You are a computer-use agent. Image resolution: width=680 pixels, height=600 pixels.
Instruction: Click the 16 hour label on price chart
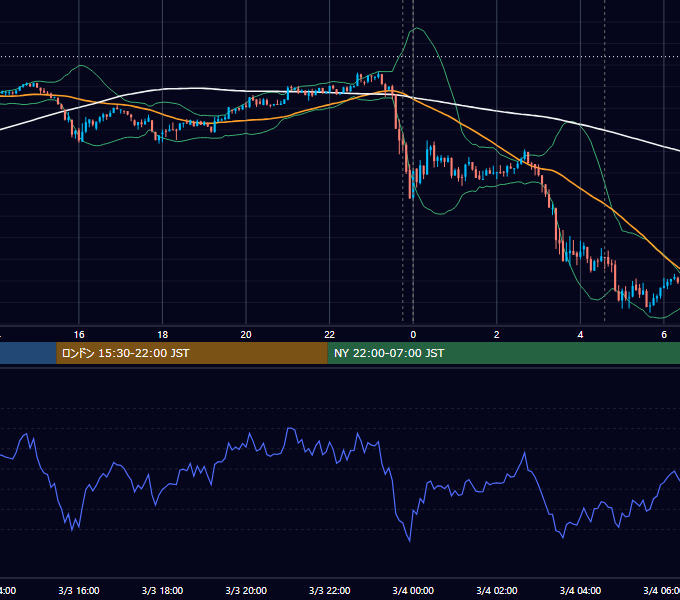pyautogui.click(x=79, y=335)
